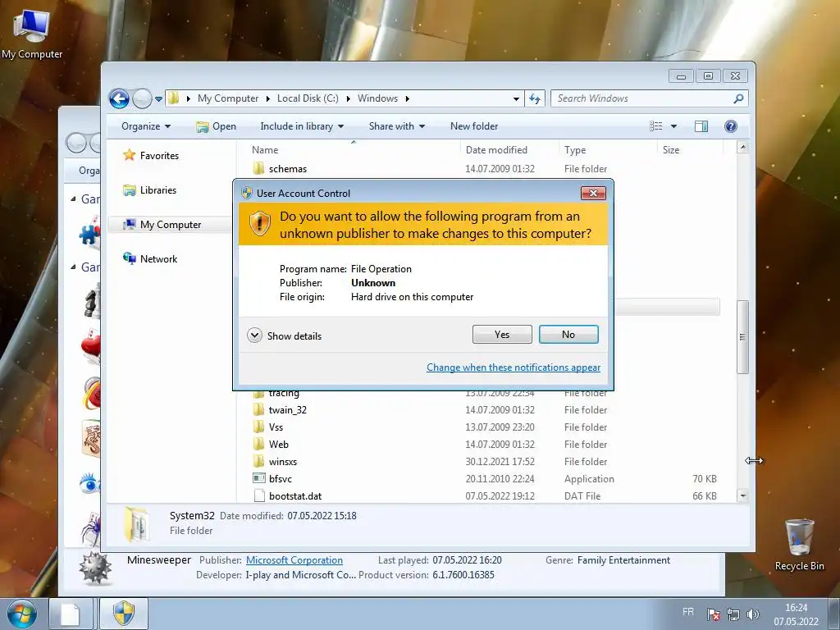Click the Back navigation arrow in Explorer

click(x=119, y=98)
